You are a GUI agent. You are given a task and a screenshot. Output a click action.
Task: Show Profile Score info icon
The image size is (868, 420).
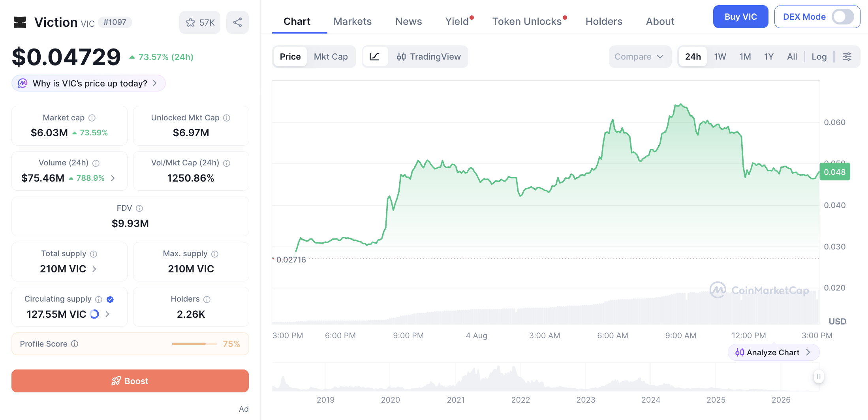point(75,344)
